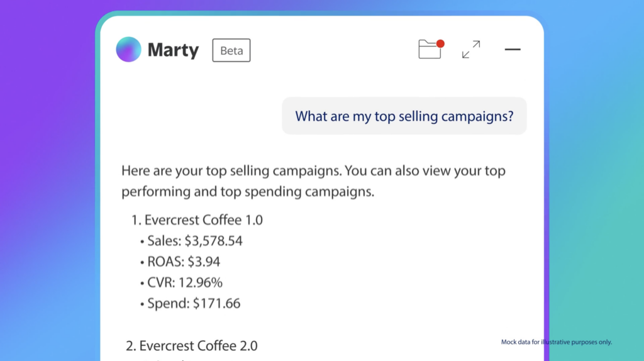
Task: Click the Marty gradient circle logo
Action: [x=129, y=50]
